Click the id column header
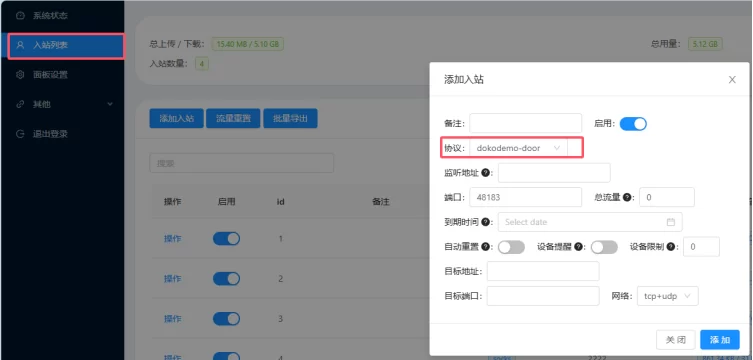Screen dimensions: 753x360 pos(280,202)
